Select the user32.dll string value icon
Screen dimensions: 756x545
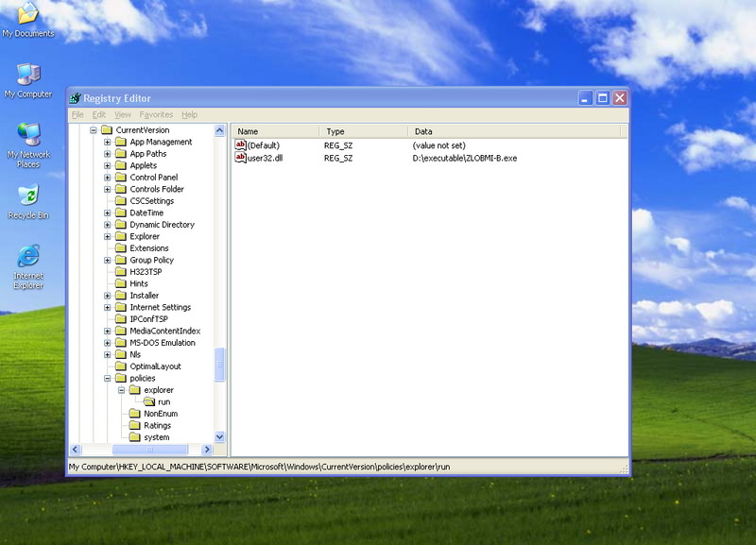click(x=240, y=158)
